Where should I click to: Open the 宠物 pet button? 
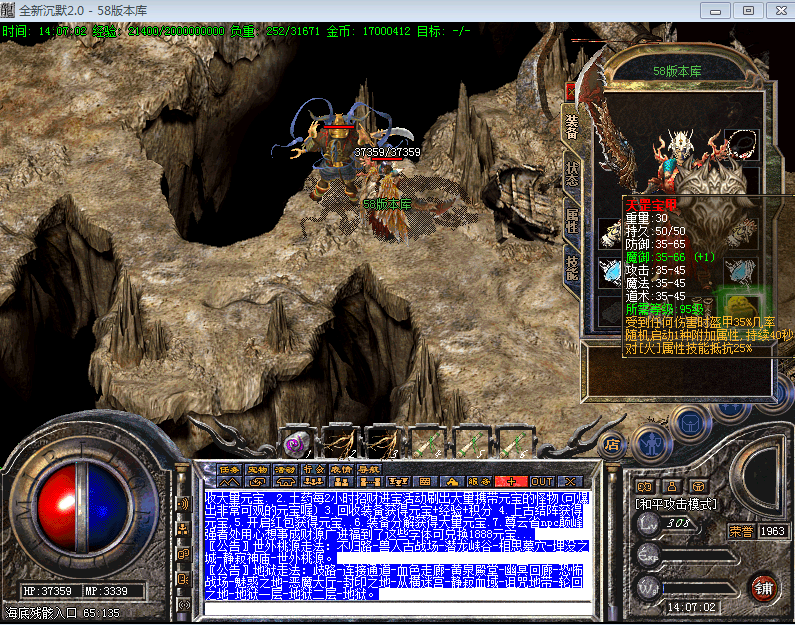tap(258, 469)
